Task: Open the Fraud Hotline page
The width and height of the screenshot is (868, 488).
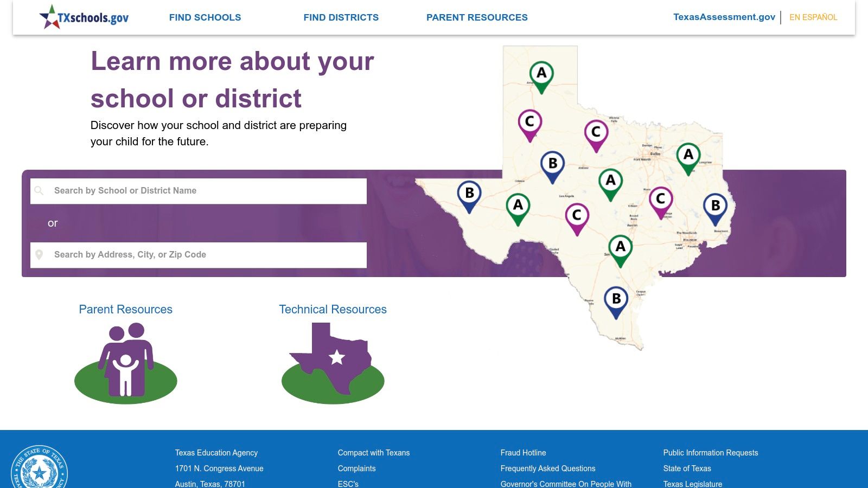Action: [523, 453]
